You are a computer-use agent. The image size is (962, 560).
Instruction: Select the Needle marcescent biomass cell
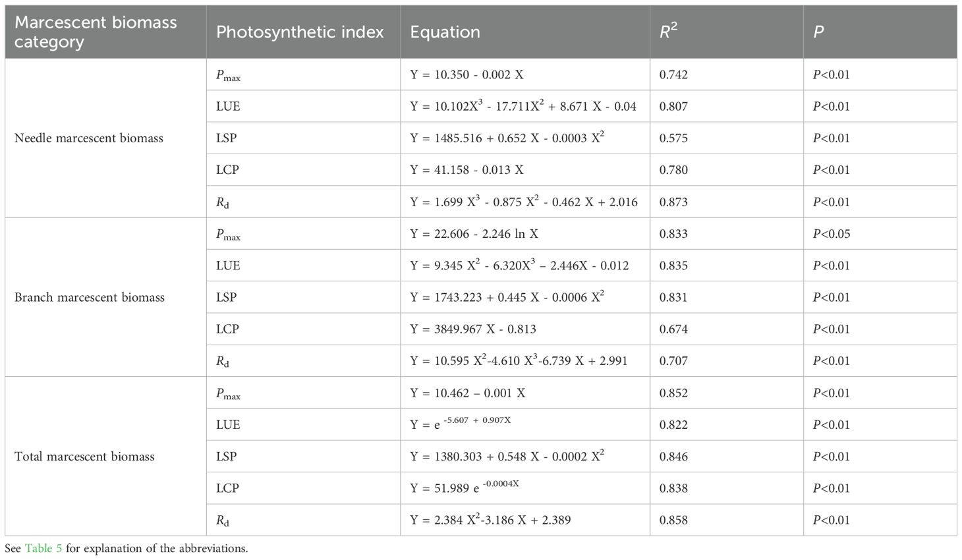88,138
